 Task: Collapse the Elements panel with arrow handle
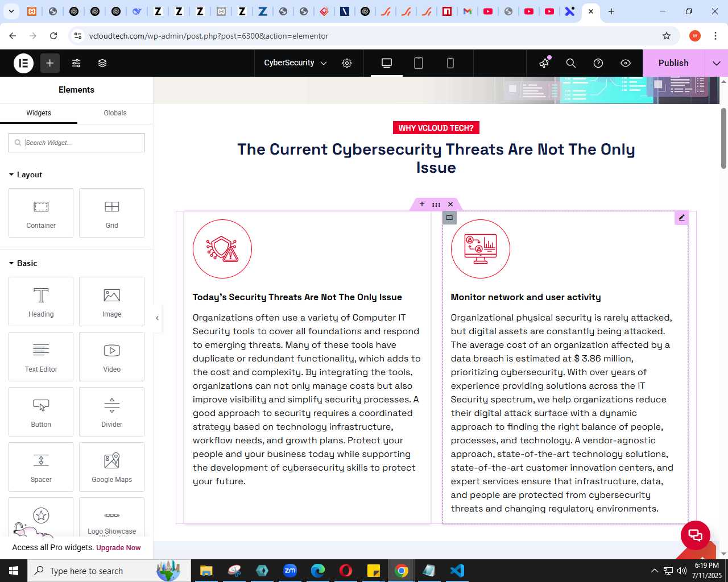(158, 318)
